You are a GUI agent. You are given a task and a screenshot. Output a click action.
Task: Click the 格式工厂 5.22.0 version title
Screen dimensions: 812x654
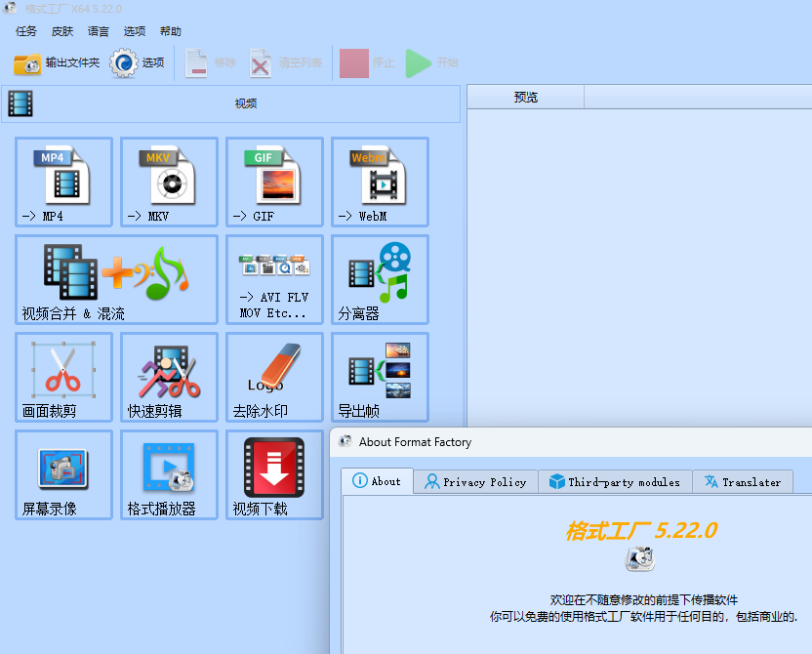coord(641,530)
